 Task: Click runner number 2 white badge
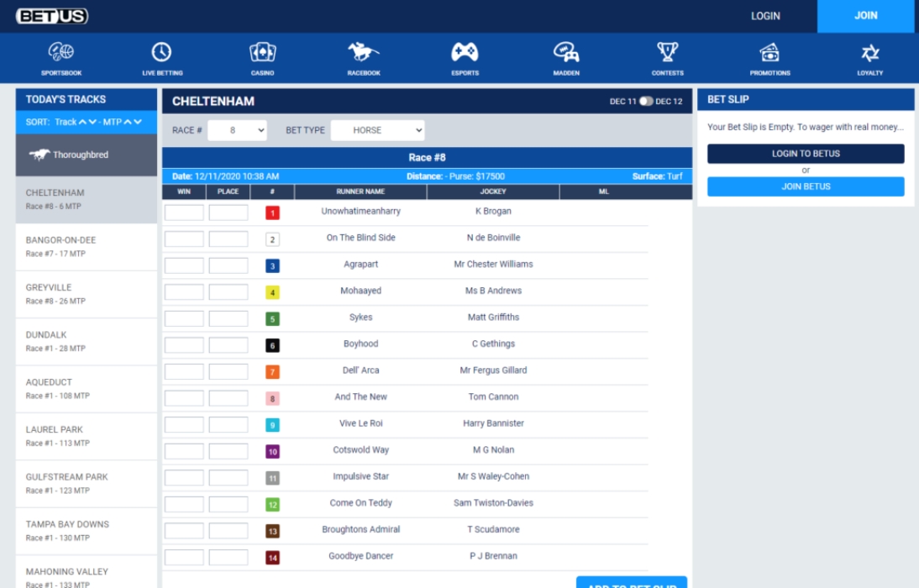tap(272, 239)
